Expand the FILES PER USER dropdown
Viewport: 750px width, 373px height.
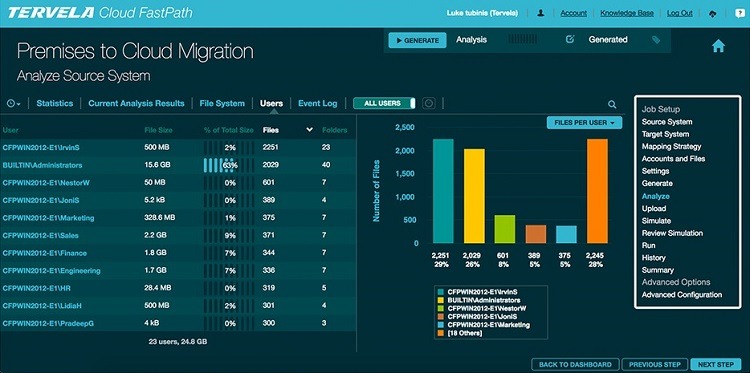(x=584, y=123)
